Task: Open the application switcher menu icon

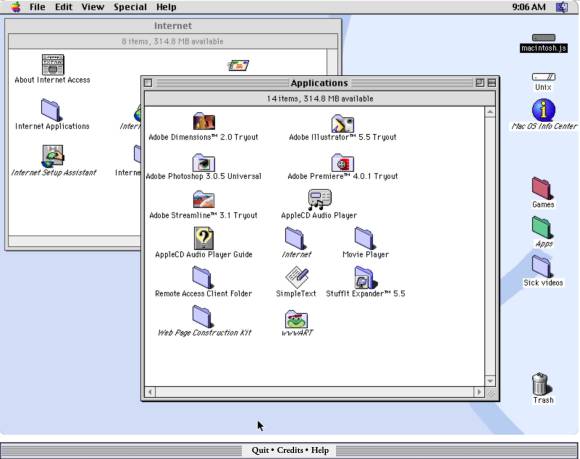Action: coord(562,7)
